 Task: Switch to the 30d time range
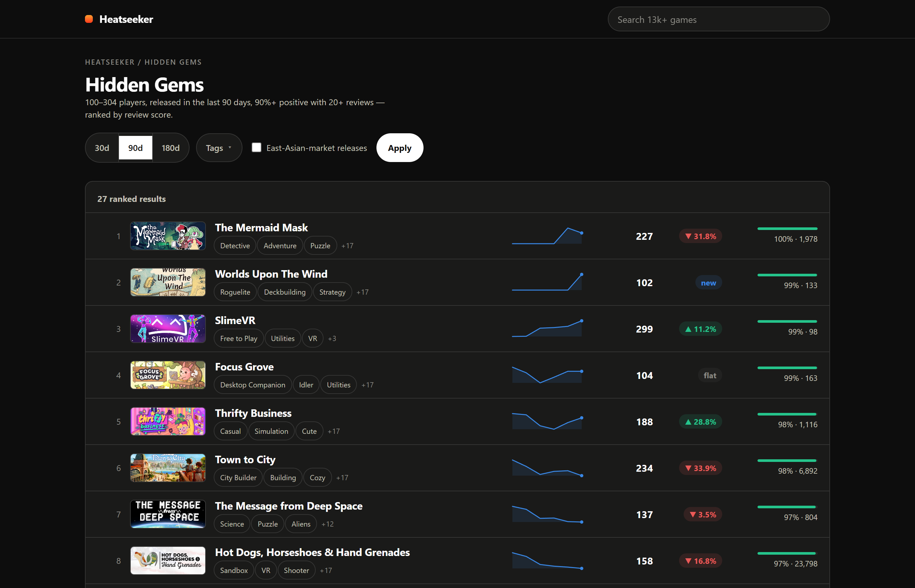[102, 148]
